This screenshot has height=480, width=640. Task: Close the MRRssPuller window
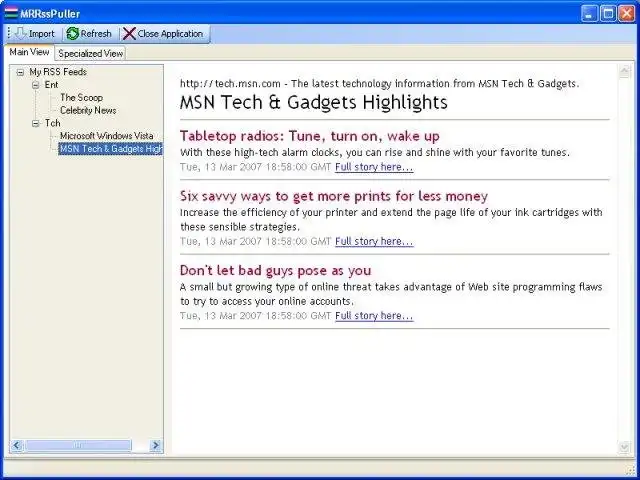pyautogui.click(x=627, y=13)
